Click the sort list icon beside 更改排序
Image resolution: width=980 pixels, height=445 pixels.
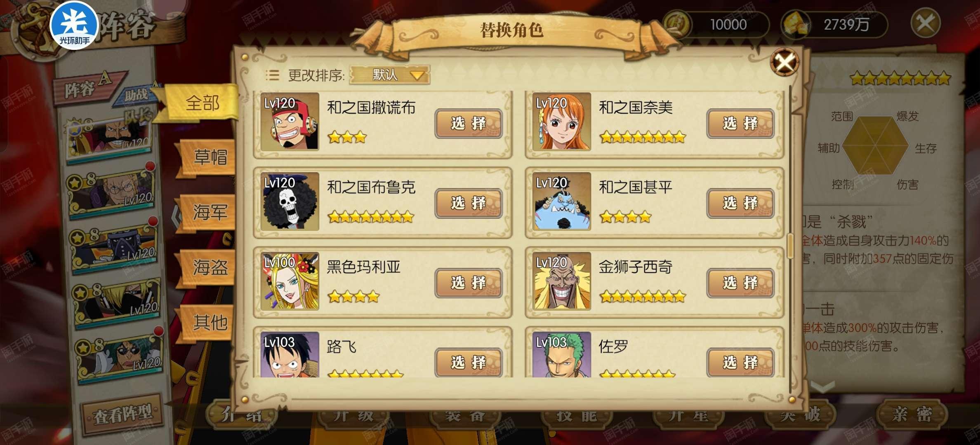click(x=272, y=75)
